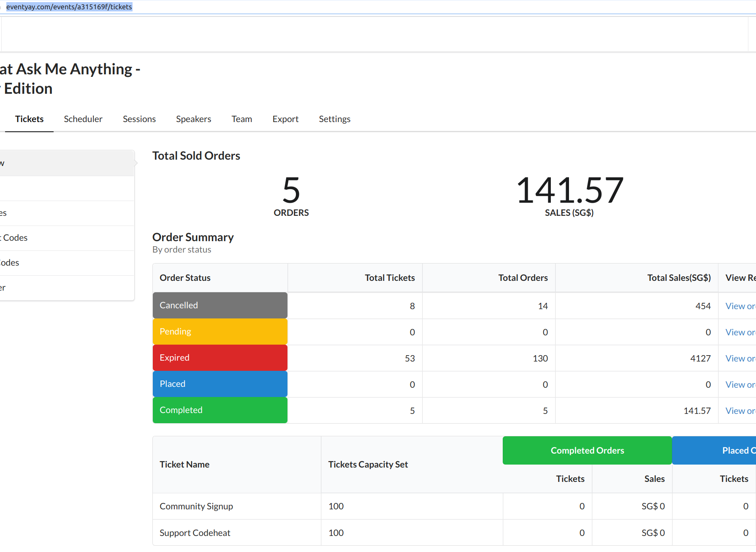Click the green Completed Orders header
The width and height of the screenshot is (756, 552).
[587, 451]
